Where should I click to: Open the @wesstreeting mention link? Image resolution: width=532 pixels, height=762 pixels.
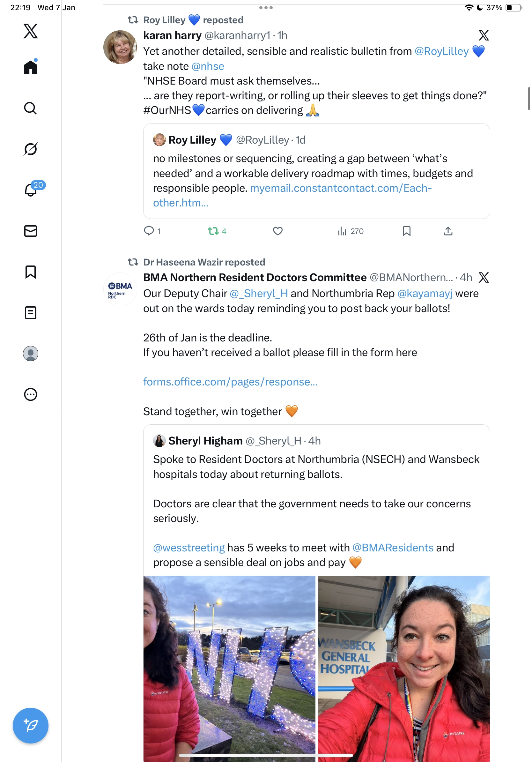pyautogui.click(x=189, y=548)
